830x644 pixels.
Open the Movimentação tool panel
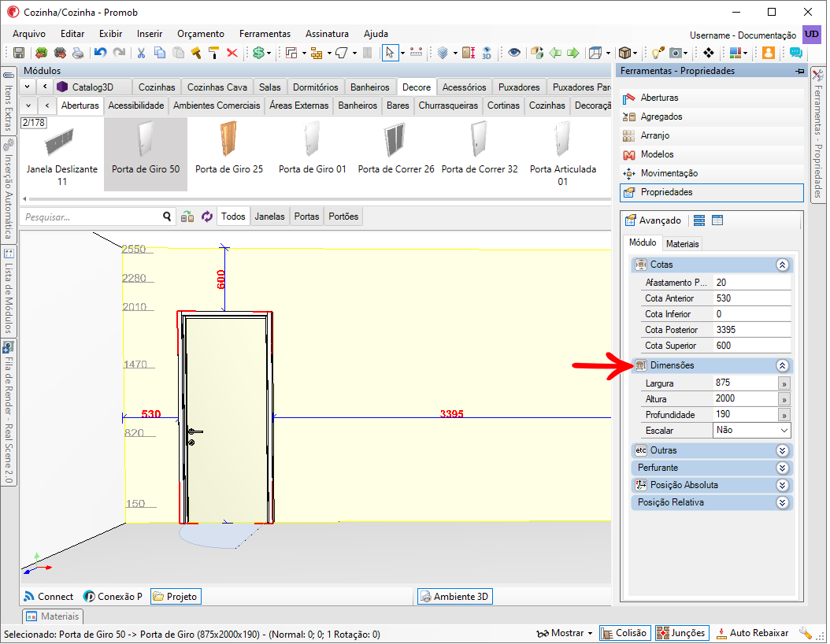[711, 173]
